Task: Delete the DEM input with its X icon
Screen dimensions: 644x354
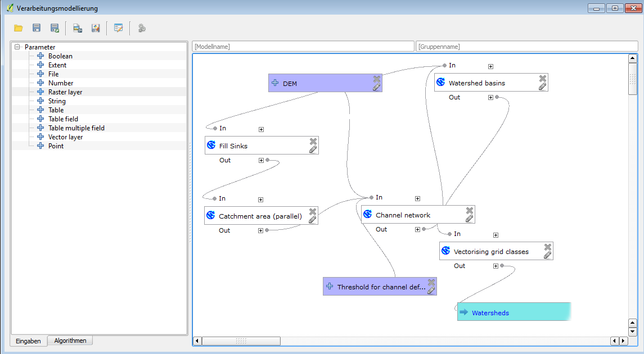Action: [377, 79]
